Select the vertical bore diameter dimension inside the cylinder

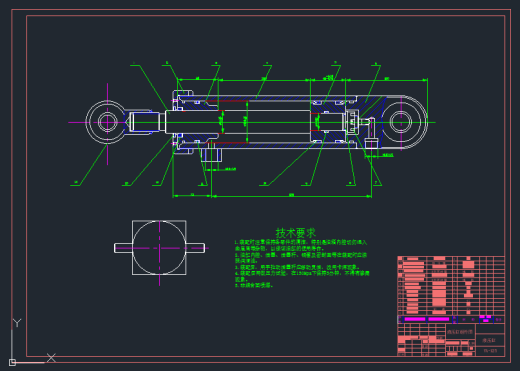click(247, 122)
